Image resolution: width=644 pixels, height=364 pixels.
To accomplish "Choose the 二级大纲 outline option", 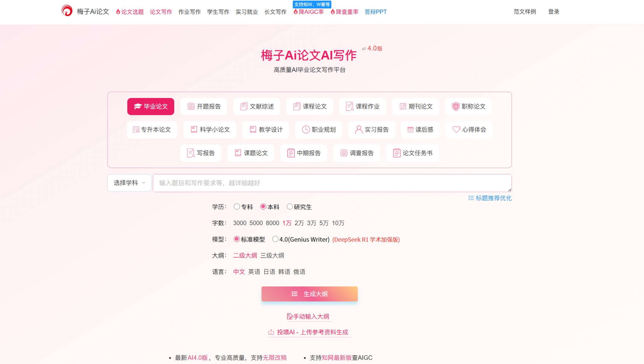I will click(x=245, y=256).
